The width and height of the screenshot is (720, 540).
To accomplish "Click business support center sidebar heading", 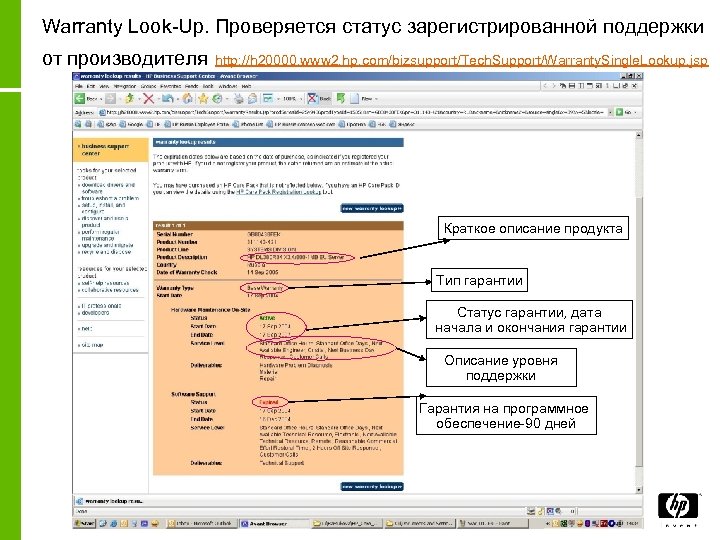I will [105, 150].
